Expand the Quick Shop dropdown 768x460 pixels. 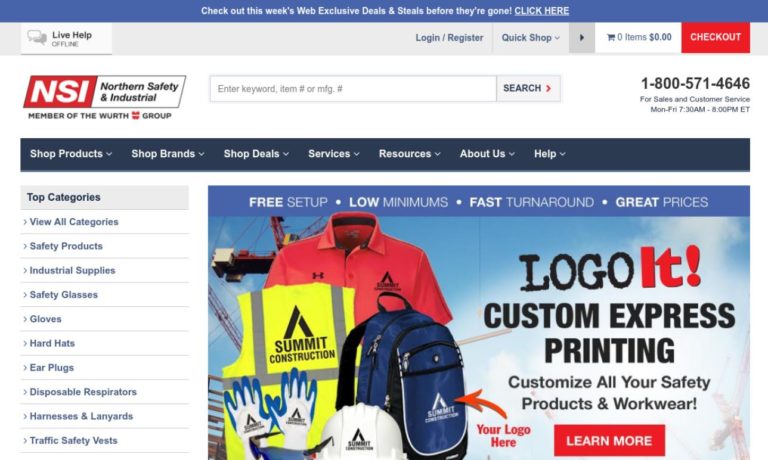[530, 37]
